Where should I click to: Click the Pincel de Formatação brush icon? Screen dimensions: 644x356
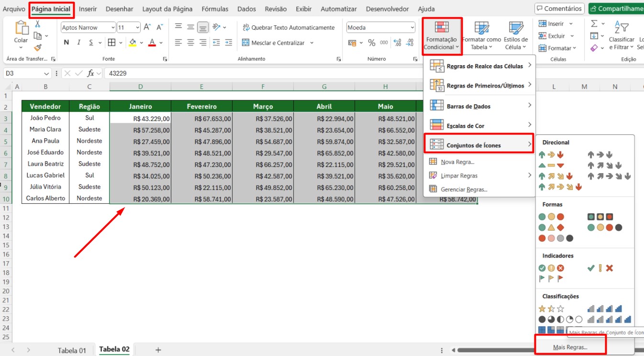coord(38,47)
